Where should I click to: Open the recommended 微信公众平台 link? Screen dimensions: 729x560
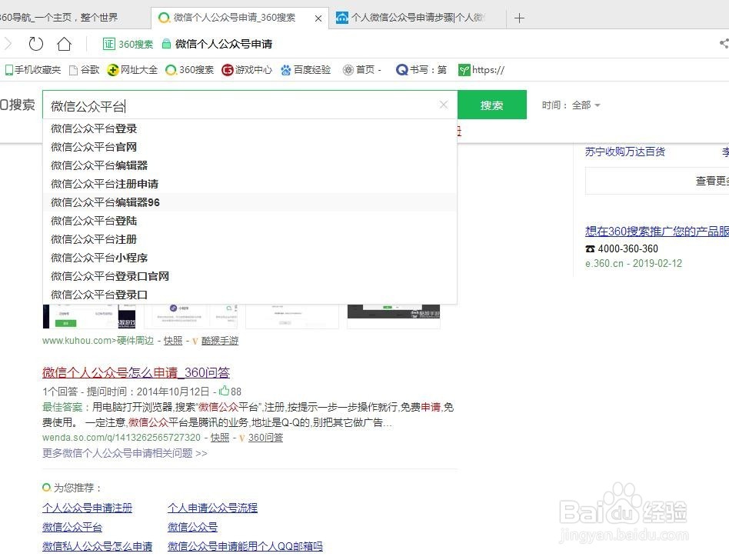(72, 527)
